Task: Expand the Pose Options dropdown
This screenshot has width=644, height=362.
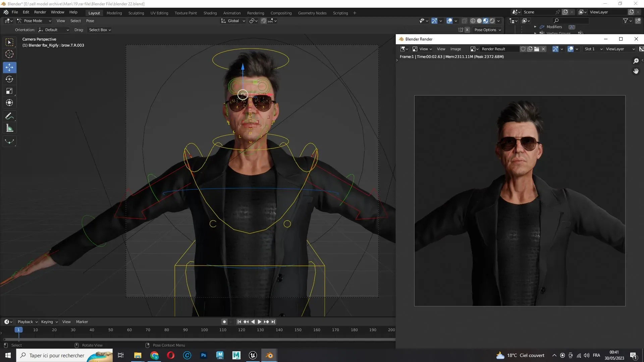Action: [487, 30]
